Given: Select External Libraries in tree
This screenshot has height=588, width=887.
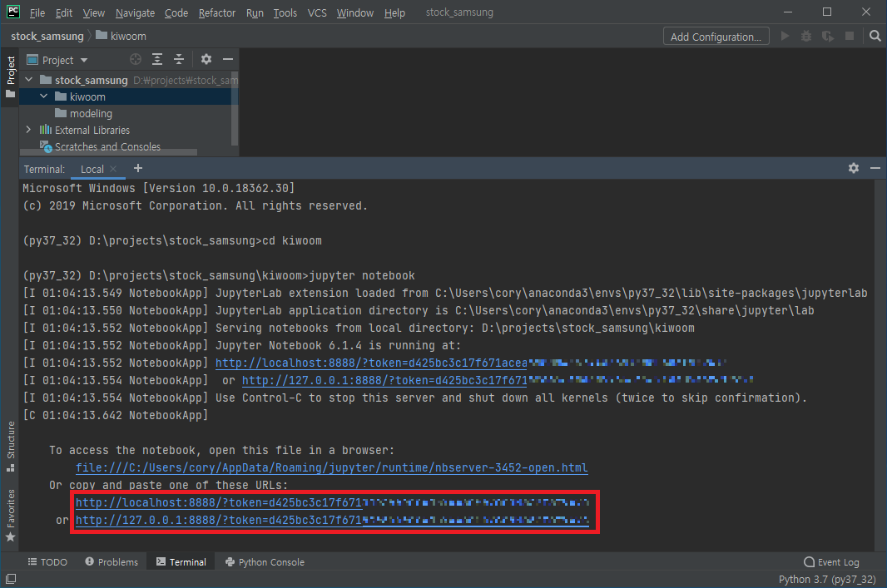Looking at the screenshot, I should (85, 130).
